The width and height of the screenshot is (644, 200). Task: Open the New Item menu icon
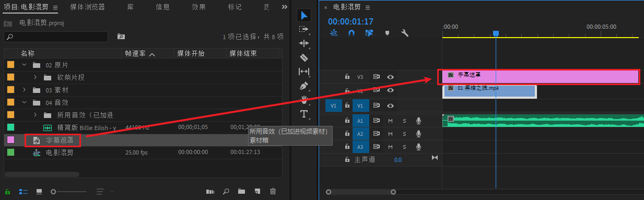257,192
